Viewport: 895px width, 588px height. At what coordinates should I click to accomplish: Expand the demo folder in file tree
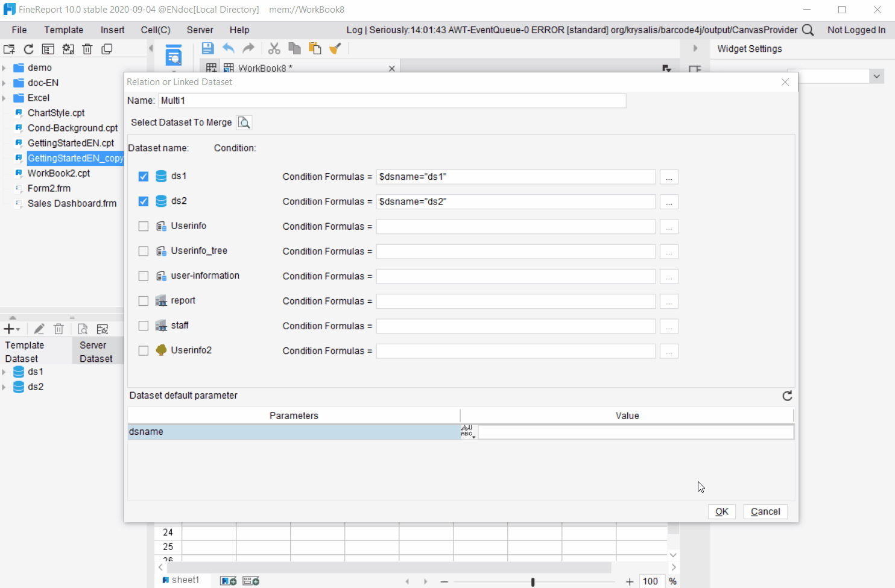[x=4, y=68]
